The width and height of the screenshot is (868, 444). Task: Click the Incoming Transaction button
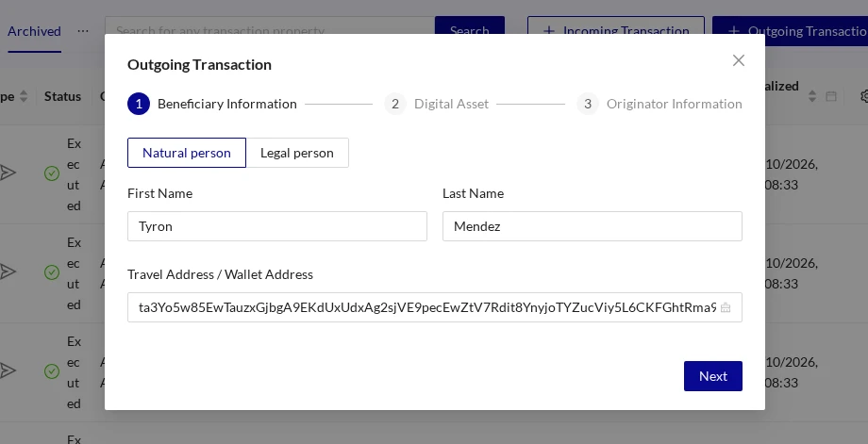tap(615, 25)
